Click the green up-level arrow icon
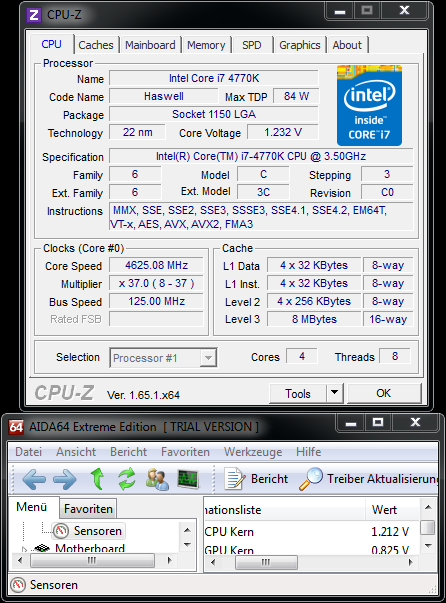The height and width of the screenshot is (603, 446). pos(97,479)
